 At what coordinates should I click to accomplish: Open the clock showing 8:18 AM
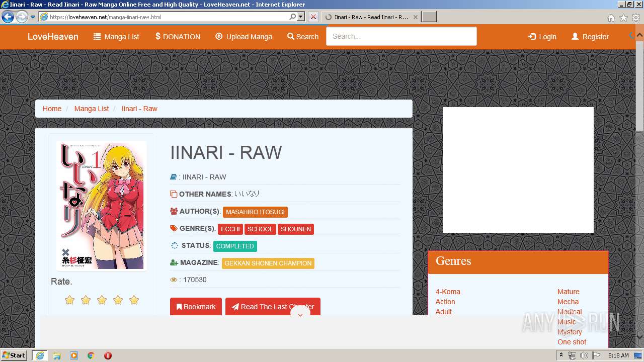618,355
